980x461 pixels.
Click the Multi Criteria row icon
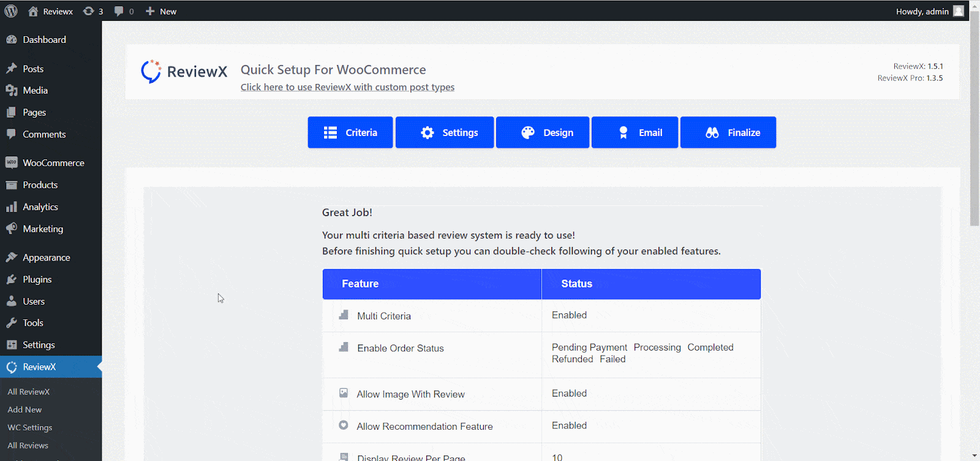pyautogui.click(x=344, y=315)
